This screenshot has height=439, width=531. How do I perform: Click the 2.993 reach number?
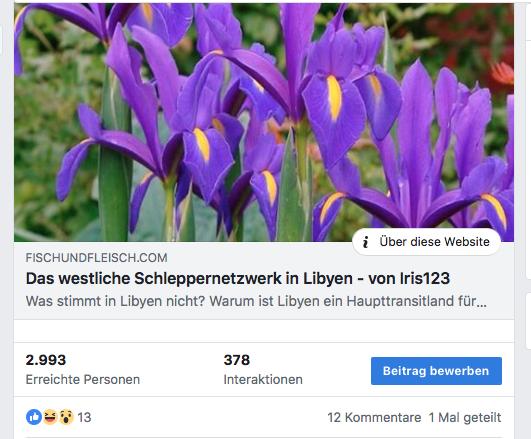pos(46,360)
